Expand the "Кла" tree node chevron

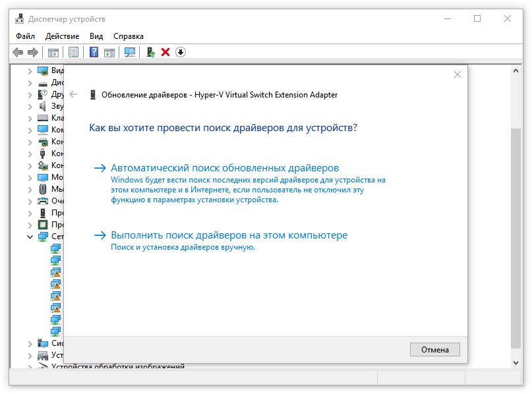(30, 119)
